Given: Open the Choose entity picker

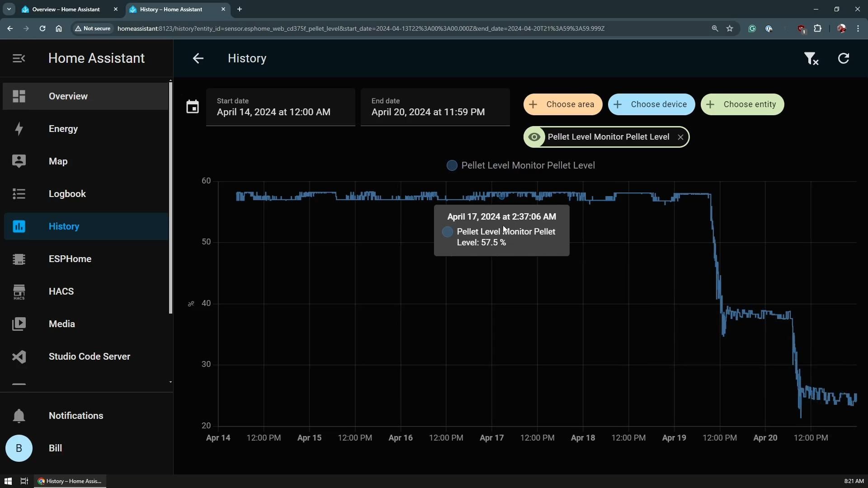Looking at the screenshot, I should (x=742, y=104).
